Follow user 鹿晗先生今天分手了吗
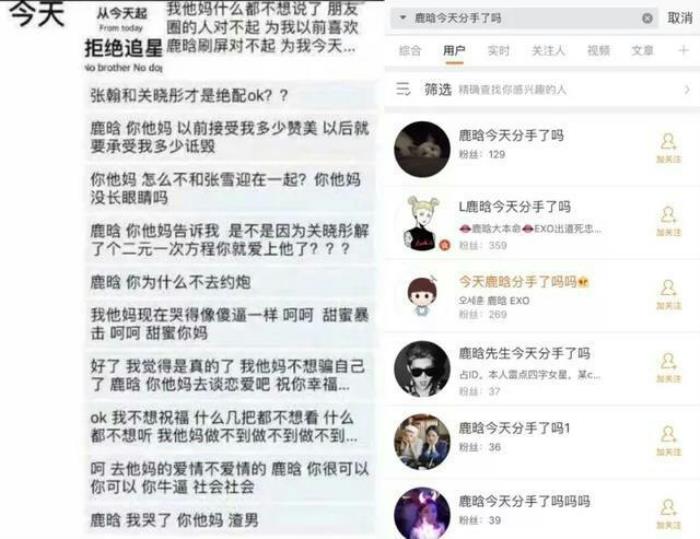The height and width of the screenshot is (539, 700). pyautogui.click(x=668, y=368)
